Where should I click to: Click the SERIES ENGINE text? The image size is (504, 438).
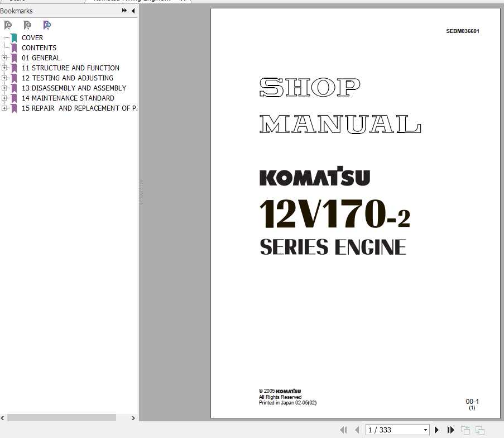tap(333, 247)
